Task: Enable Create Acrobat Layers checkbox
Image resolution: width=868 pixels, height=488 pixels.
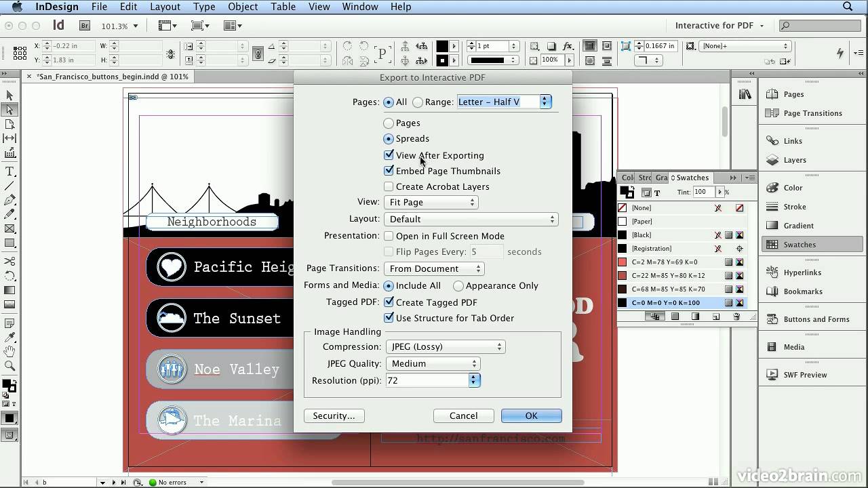Action: point(389,186)
